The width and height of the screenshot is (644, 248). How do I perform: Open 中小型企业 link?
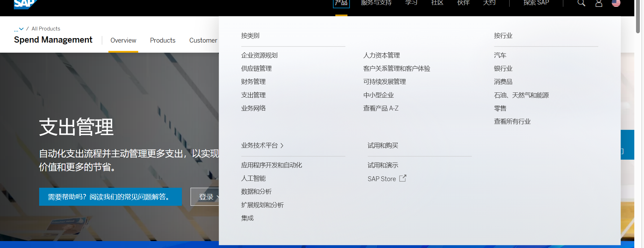378,95
